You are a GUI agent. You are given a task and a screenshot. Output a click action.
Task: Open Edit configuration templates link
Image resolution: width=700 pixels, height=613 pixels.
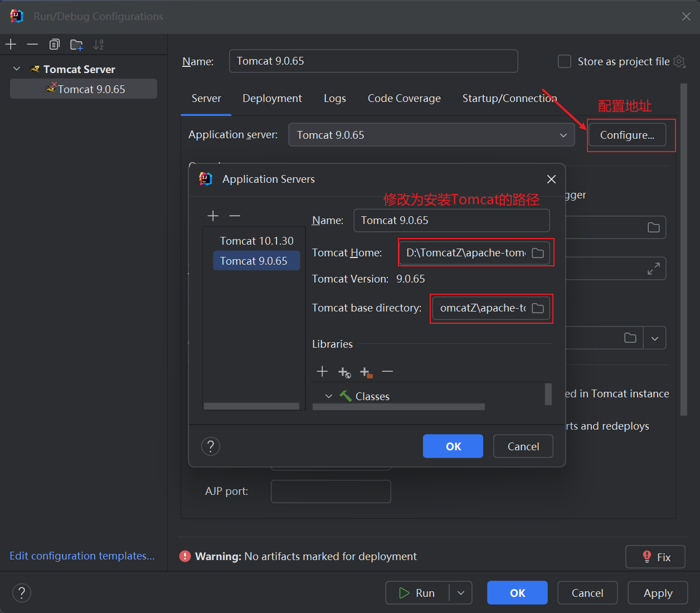coord(82,556)
